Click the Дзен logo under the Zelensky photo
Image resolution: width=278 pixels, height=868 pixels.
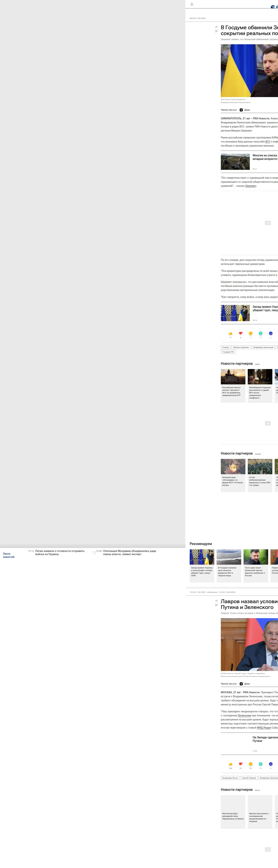(x=241, y=110)
